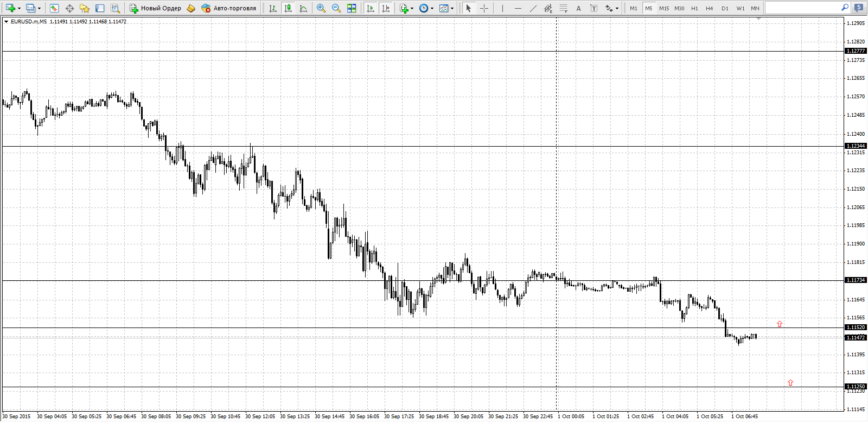Switch chart to candlesticks mode

[288, 8]
